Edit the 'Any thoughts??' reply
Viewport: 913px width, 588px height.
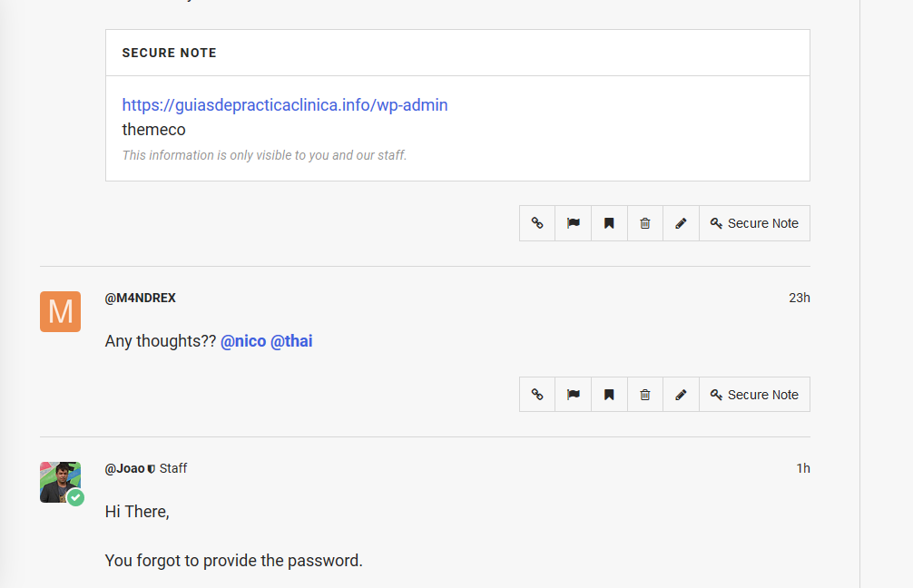click(681, 395)
